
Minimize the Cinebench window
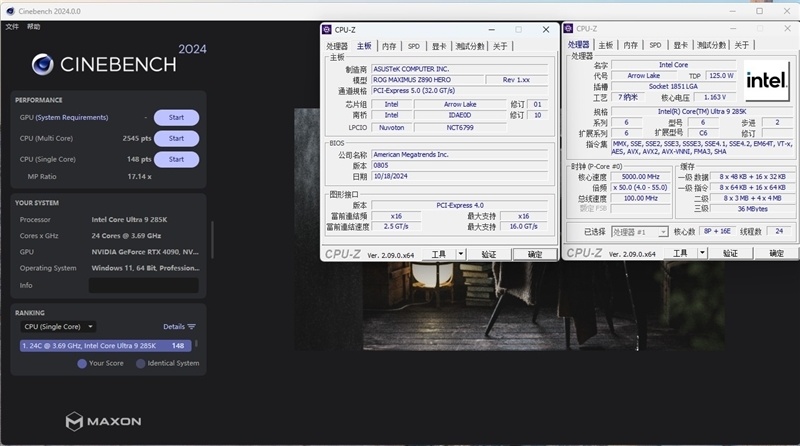pyautogui.click(x=733, y=11)
